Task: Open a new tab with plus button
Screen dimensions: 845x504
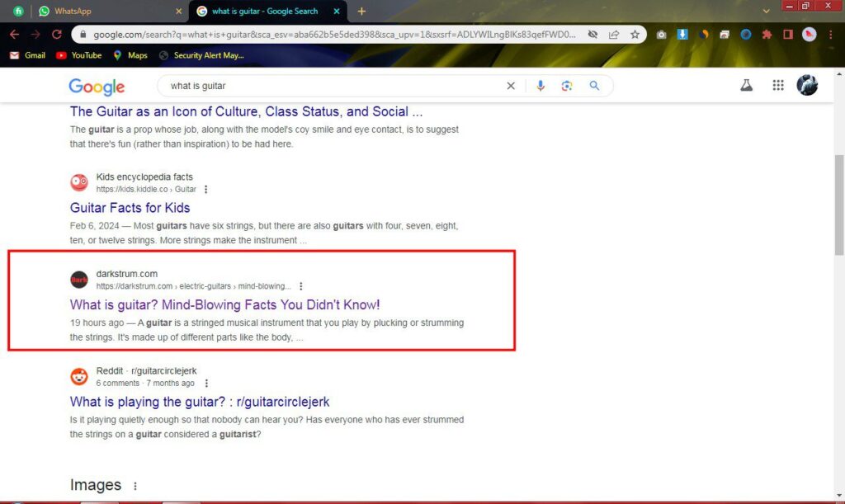Action: tap(361, 12)
